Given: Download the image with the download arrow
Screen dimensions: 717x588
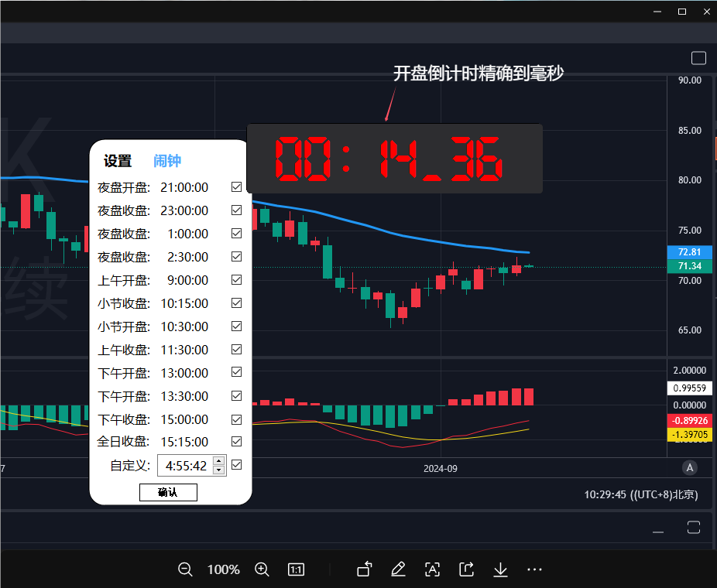Looking at the screenshot, I should point(501,569).
